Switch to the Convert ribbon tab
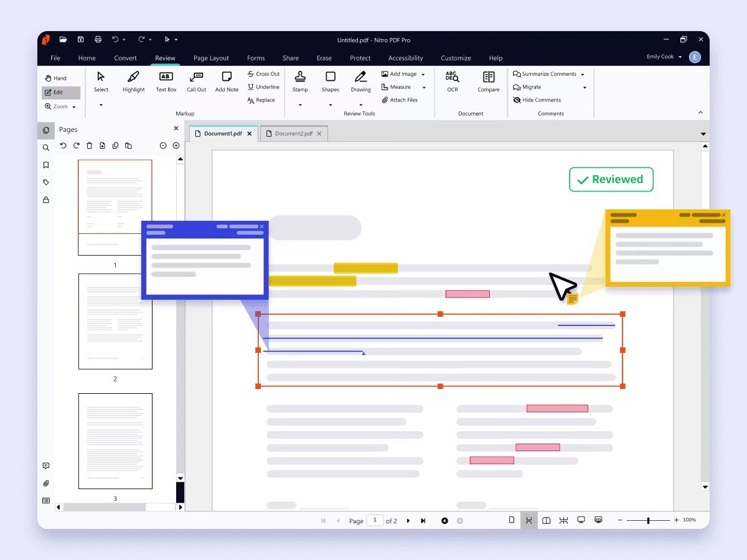 click(126, 58)
